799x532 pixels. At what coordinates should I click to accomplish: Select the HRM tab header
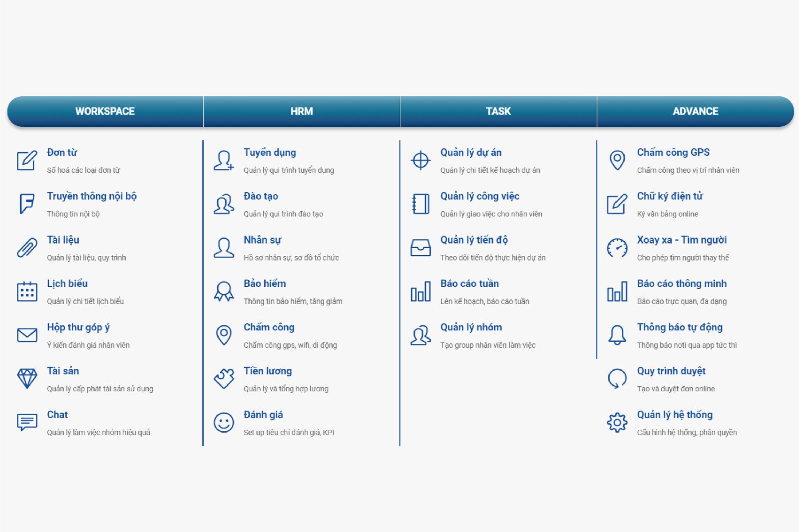tap(302, 111)
